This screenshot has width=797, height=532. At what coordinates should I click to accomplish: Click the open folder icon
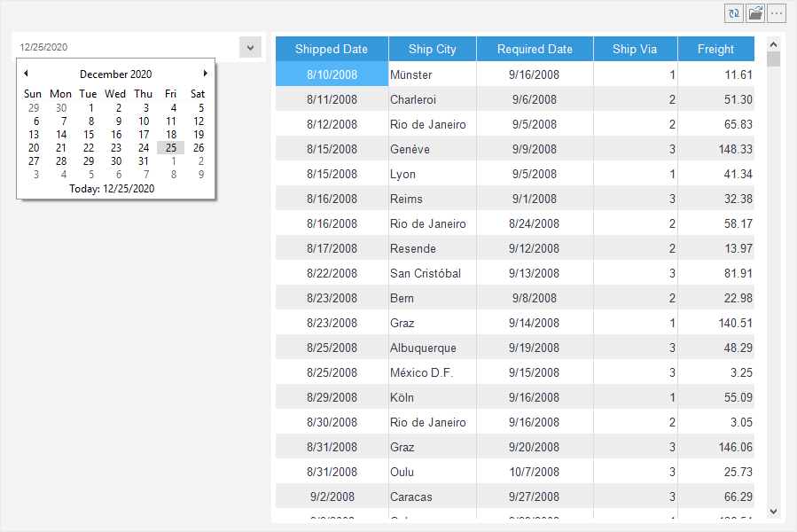pyautogui.click(x=755, y=13)
